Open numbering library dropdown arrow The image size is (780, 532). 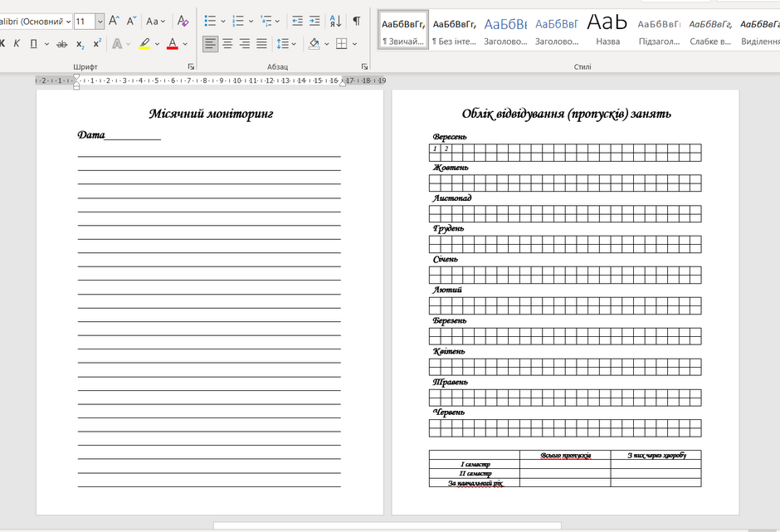coord(251,21)
